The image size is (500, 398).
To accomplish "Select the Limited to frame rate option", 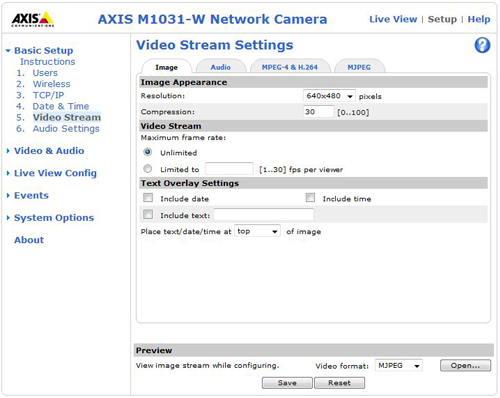I will [x=148, y=169].
